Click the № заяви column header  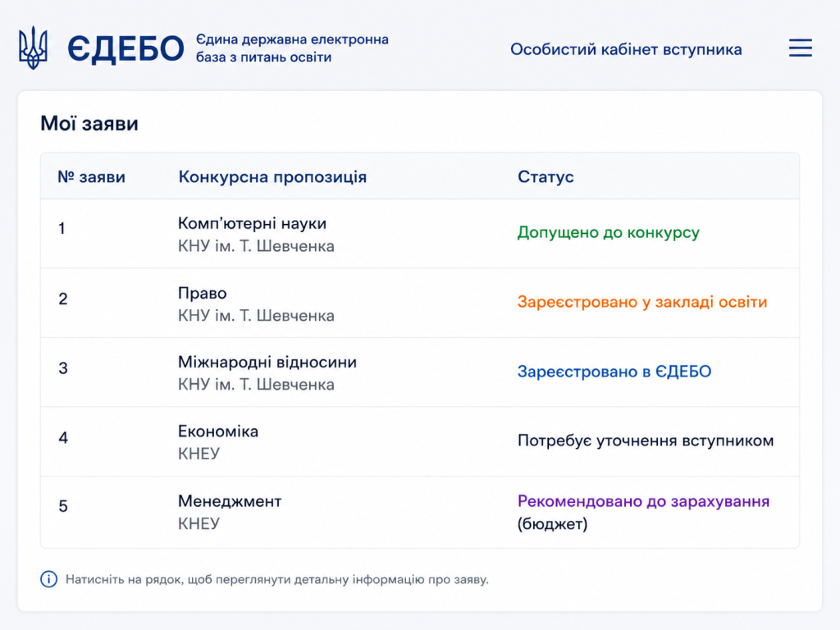91,177
